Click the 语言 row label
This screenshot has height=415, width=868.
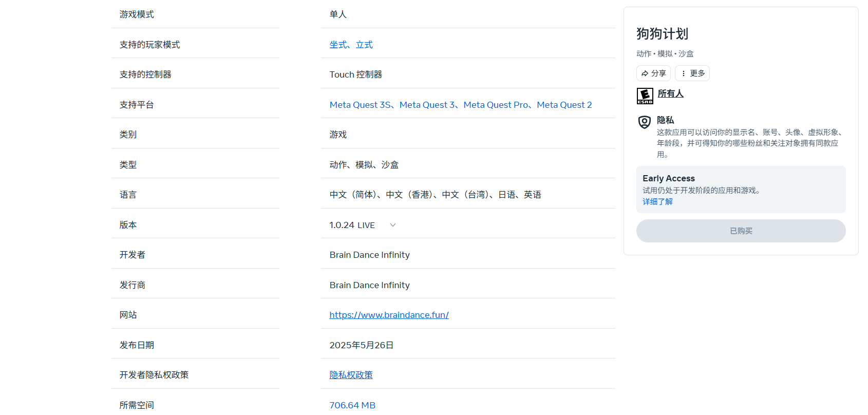pyautogui.click(x=128, y=195)
